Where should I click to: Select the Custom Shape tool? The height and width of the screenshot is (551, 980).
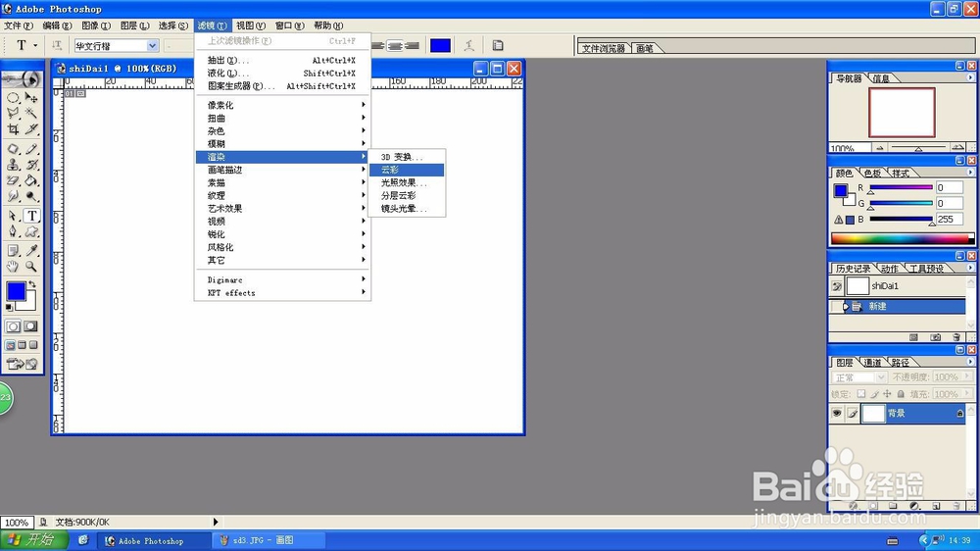[x=31, y=231]
